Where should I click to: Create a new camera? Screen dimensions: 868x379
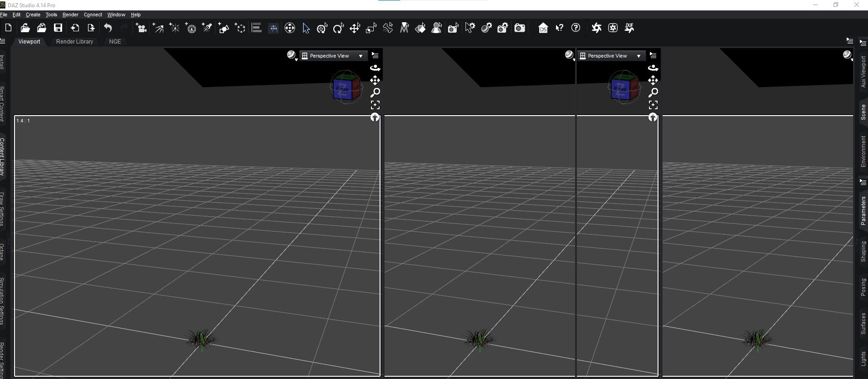141,28
